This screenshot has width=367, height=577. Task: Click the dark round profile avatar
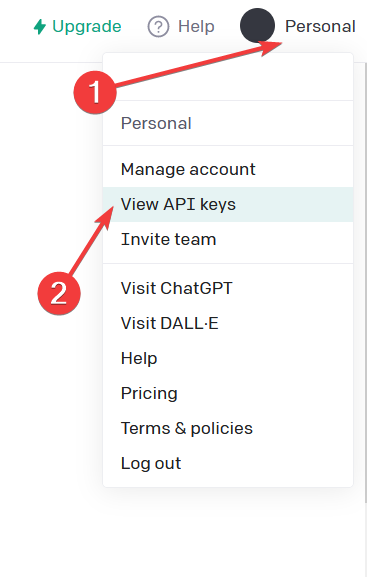[x=257, y=26]
